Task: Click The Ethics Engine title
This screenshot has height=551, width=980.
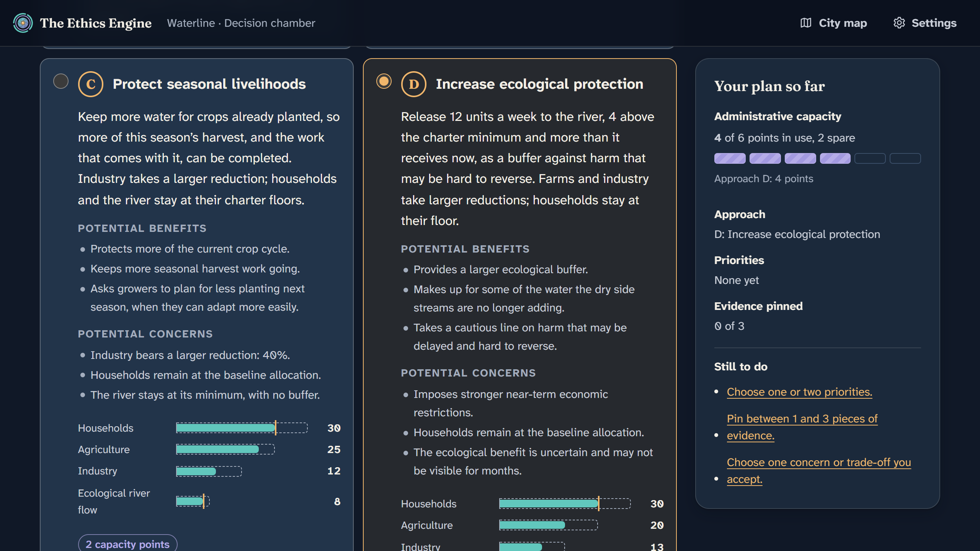Action: pos(96,23)
